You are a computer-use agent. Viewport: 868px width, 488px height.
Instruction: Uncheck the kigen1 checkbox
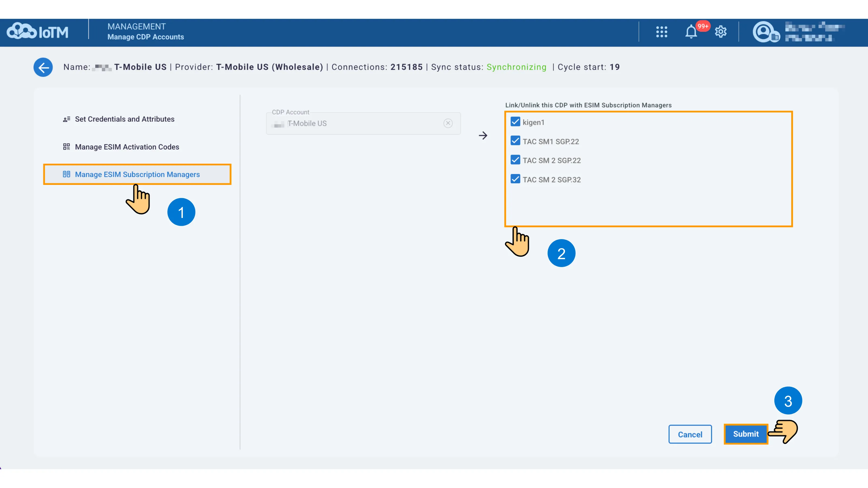pyautogui.click(x=515, y=122)
